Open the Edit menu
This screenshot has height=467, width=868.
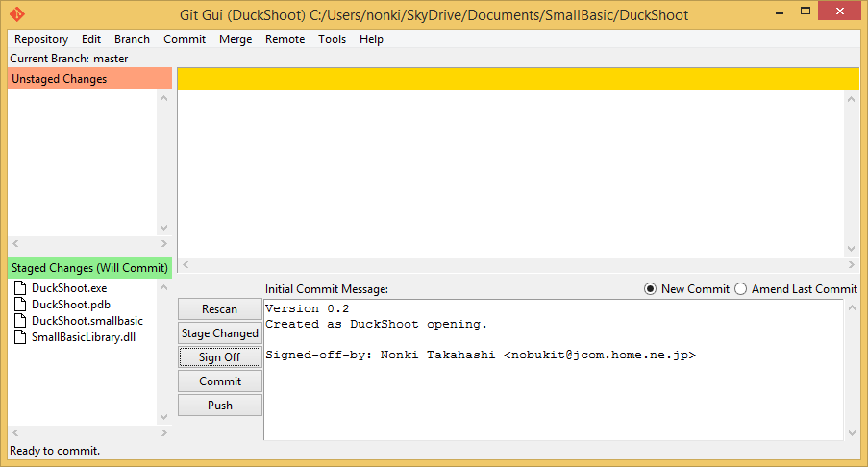coord(91,39)
